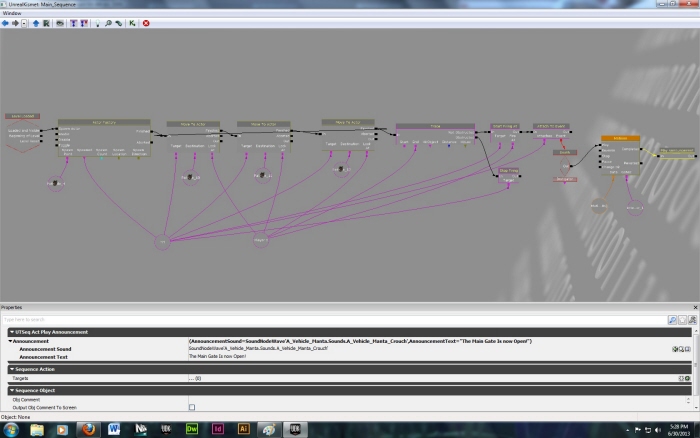Click the blue back arrow in the toolbar
This screenshot has height=438, width=700.
click(5, 22)
